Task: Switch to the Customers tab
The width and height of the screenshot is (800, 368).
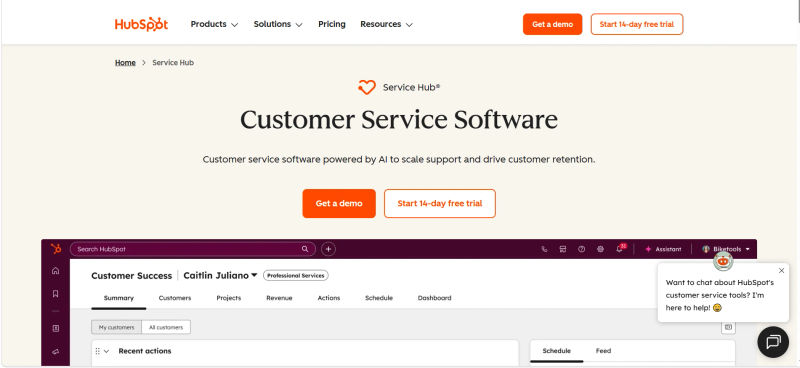Action: click(175, 298)
